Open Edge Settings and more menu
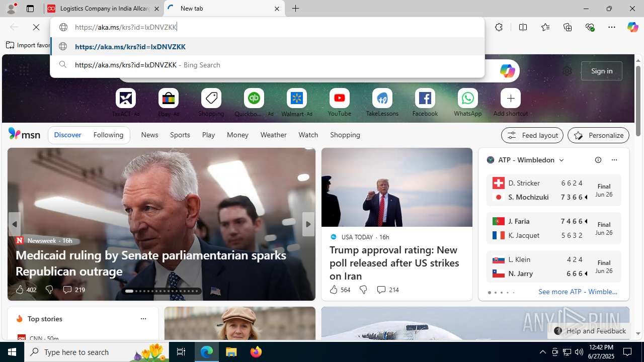This screenshot has height=362, width=644. 612,27
